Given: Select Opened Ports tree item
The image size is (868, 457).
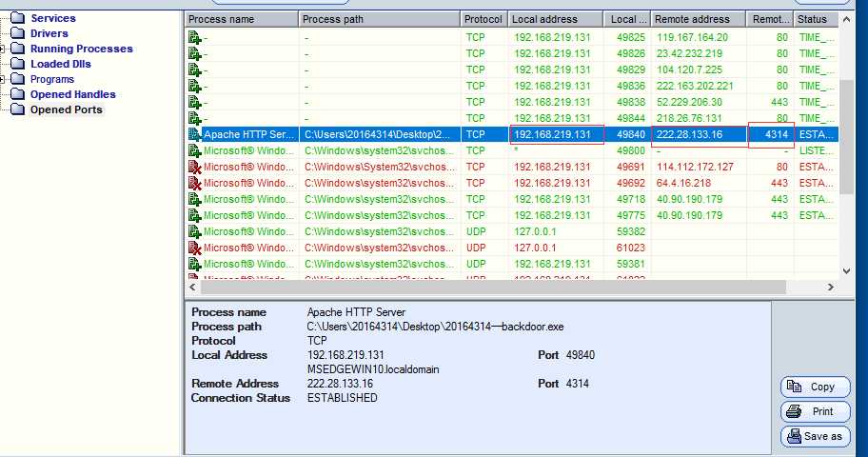Looking at the screenshot, I should tap(67, 109).
